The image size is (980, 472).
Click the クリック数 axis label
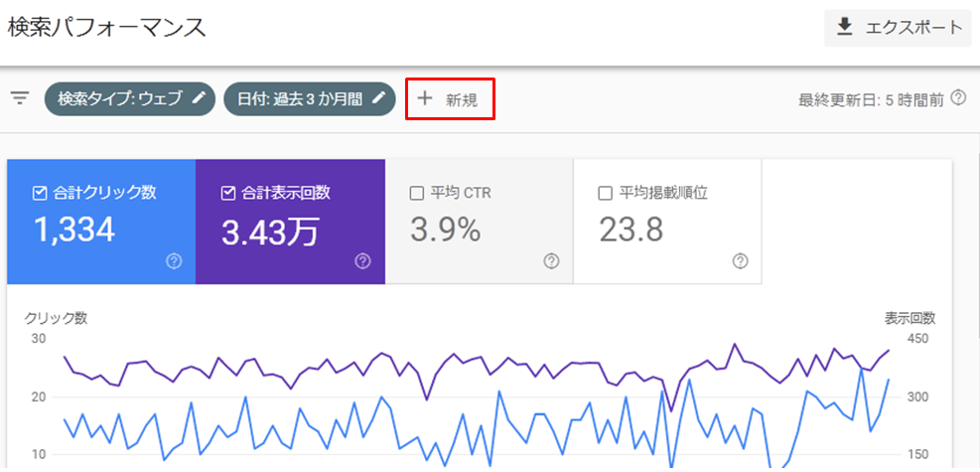56,318
